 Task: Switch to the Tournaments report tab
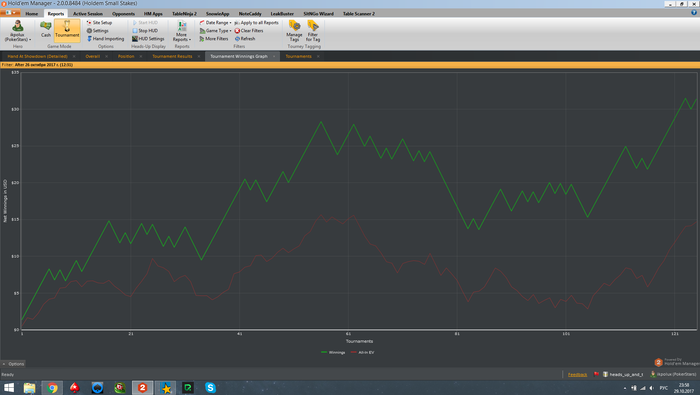click(x=298, y=56)
